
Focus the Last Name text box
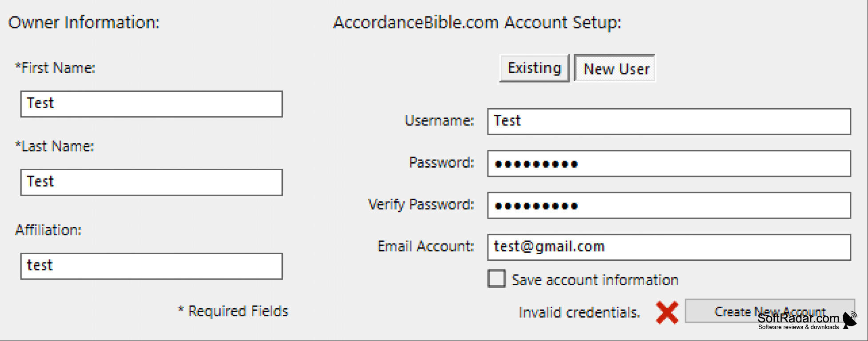(151, 182)
